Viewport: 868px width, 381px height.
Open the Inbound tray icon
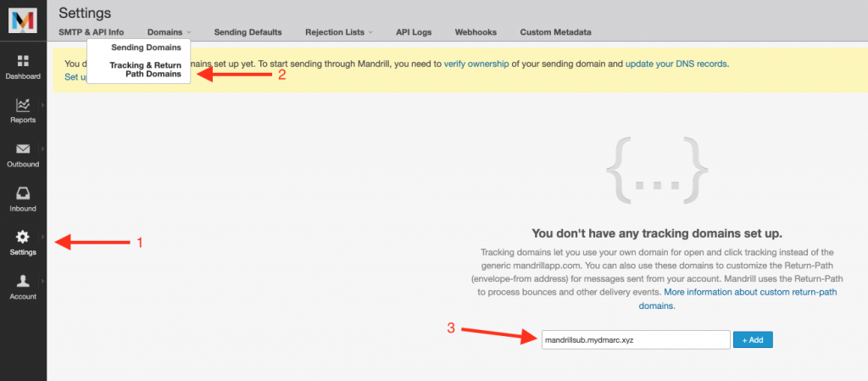point(23,193)
